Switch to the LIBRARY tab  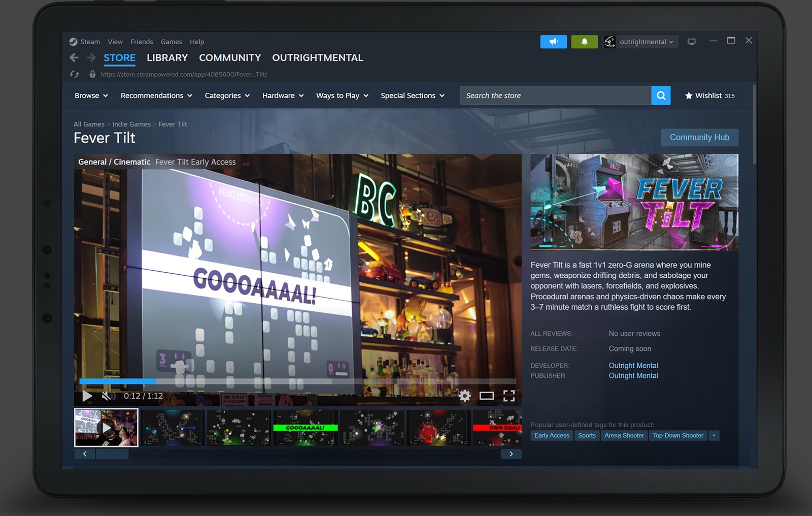pyautogui.click(x=167, y=58)
